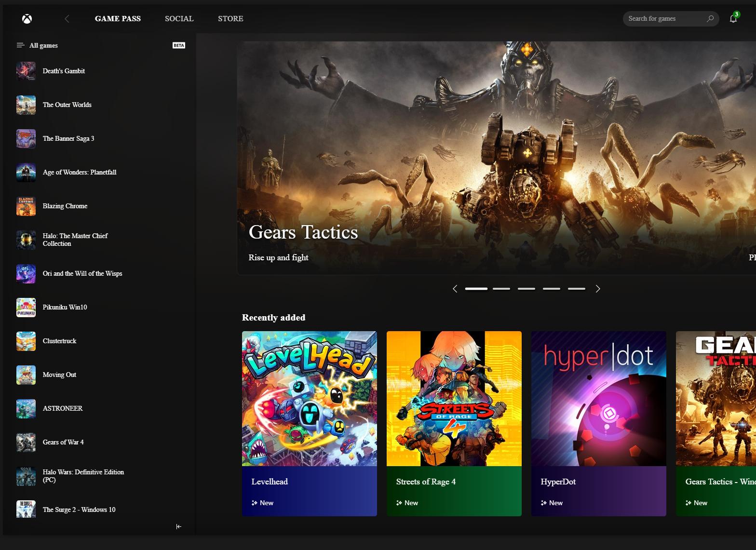
Task: Click The Banner Saga 3 icon
Action: (x=26, y=139)
